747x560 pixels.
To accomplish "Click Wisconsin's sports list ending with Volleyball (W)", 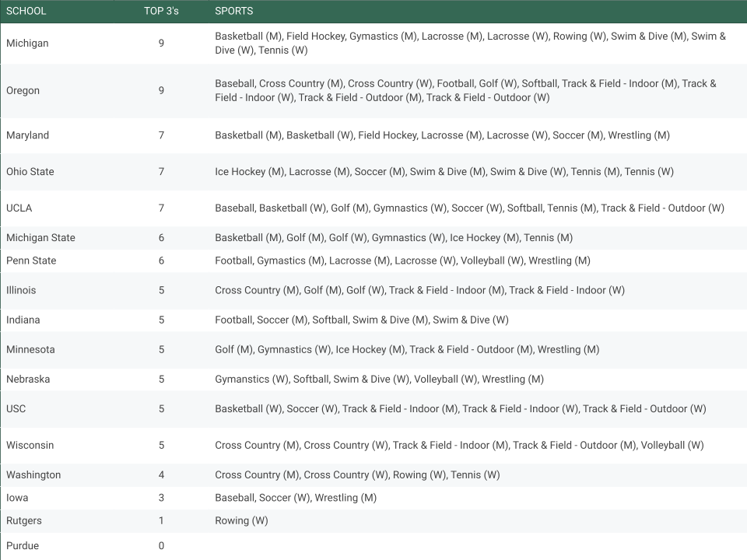I will (x=459, y=445).
